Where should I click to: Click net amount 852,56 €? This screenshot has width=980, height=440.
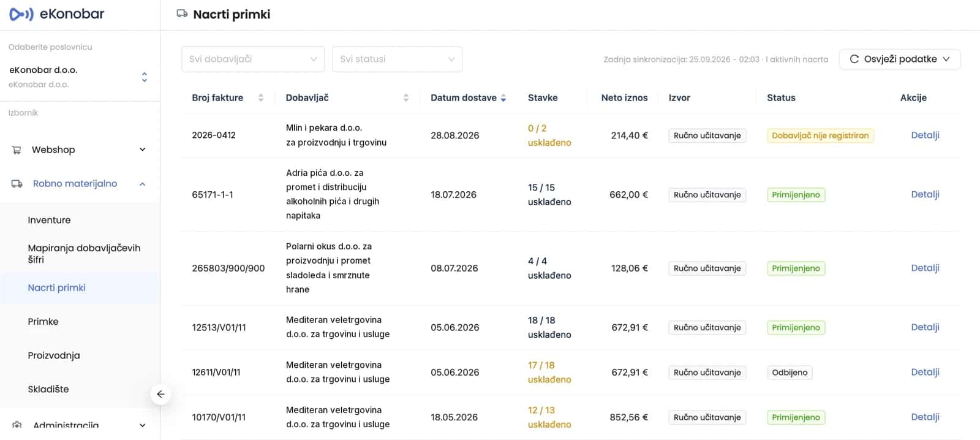tap(628, 417)
